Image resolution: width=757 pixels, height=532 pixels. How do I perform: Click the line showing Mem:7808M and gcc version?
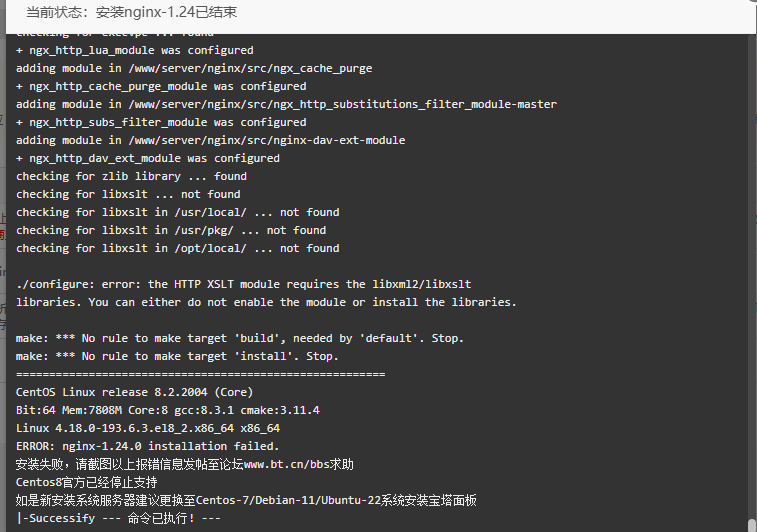(x=168, y=410)
